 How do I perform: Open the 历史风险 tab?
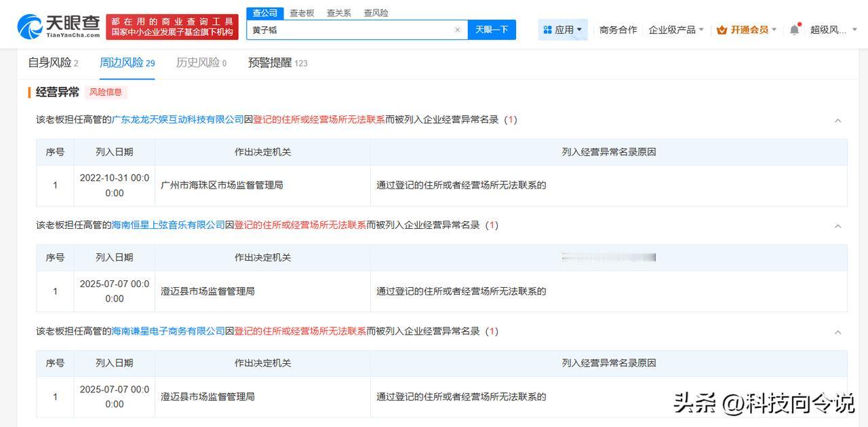201,63
